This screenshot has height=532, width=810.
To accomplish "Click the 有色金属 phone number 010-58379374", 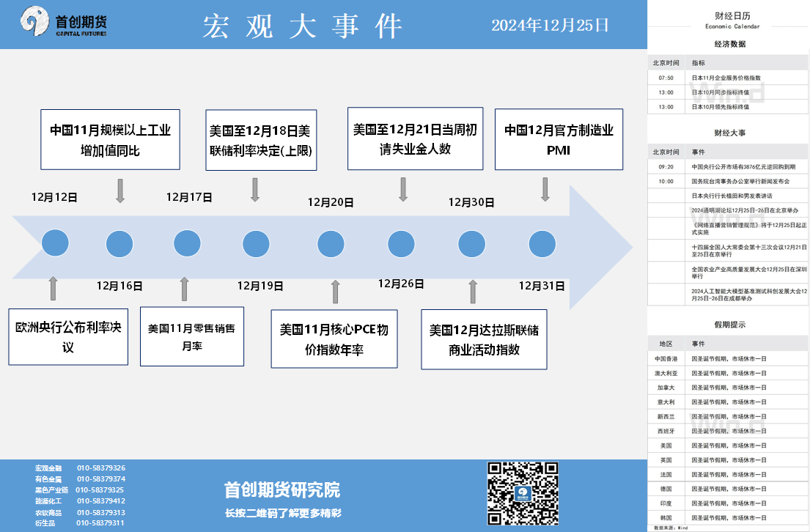I will (x=101, y=479).
